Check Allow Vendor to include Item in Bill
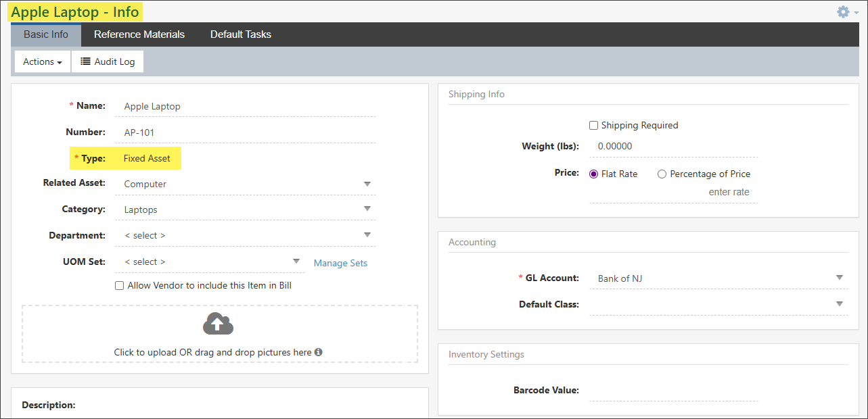This screenshot has width=868, height=419. coord(120,286)
